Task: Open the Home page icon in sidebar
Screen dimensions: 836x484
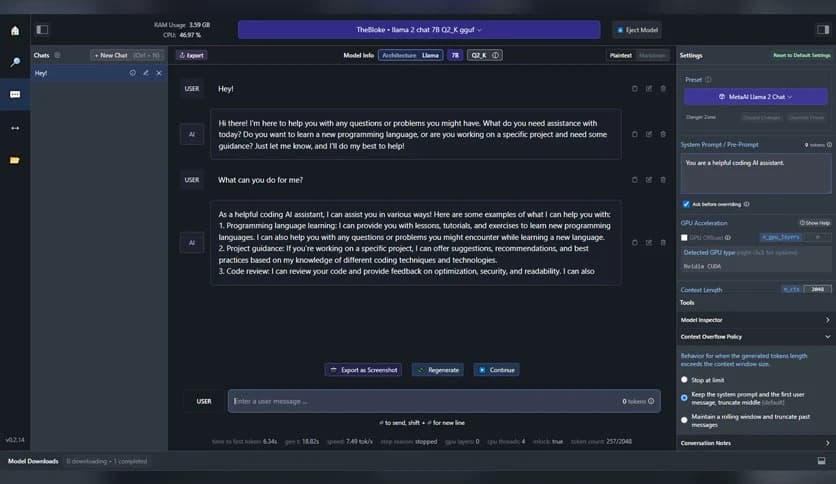Action: point(14,30)
